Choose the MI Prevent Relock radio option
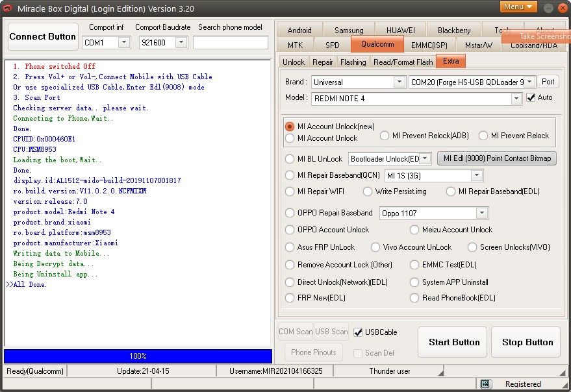This screenshot has height=392, width=571. click(x=483, y=136)
